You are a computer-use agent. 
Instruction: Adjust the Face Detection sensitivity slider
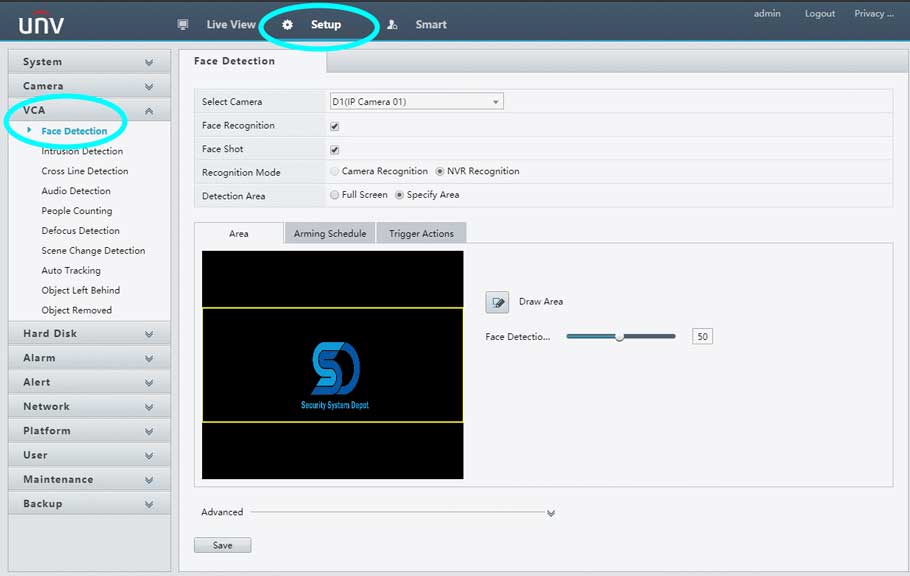click(x=619, y=337)
